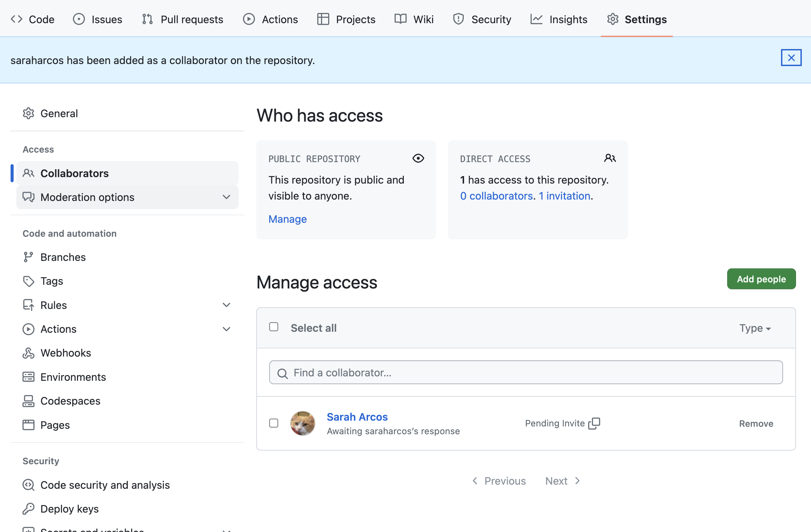Image resolution: width=811 pixels, height=532 pixels.
Task: Open Code security and analysis
Action: point(127,485)
